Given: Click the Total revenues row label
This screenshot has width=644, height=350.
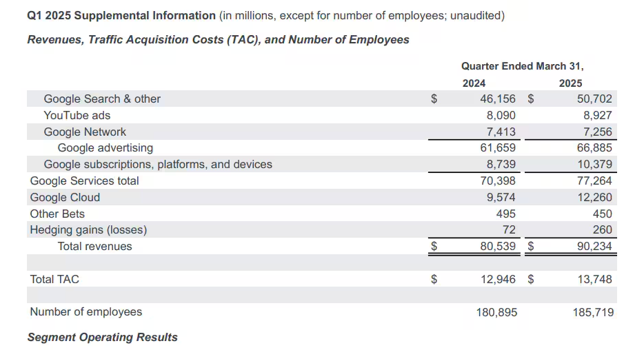Looking at the screenshot, I should click(x=94, y=246).
